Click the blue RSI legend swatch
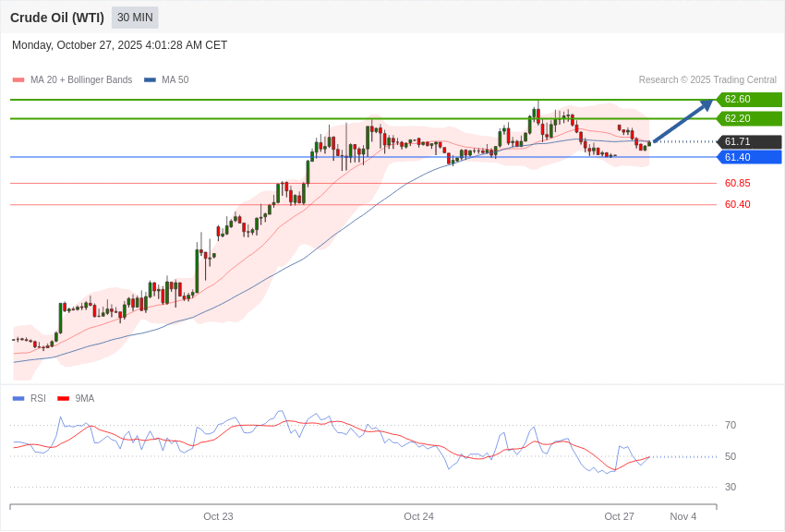 [x=18, y=399]
